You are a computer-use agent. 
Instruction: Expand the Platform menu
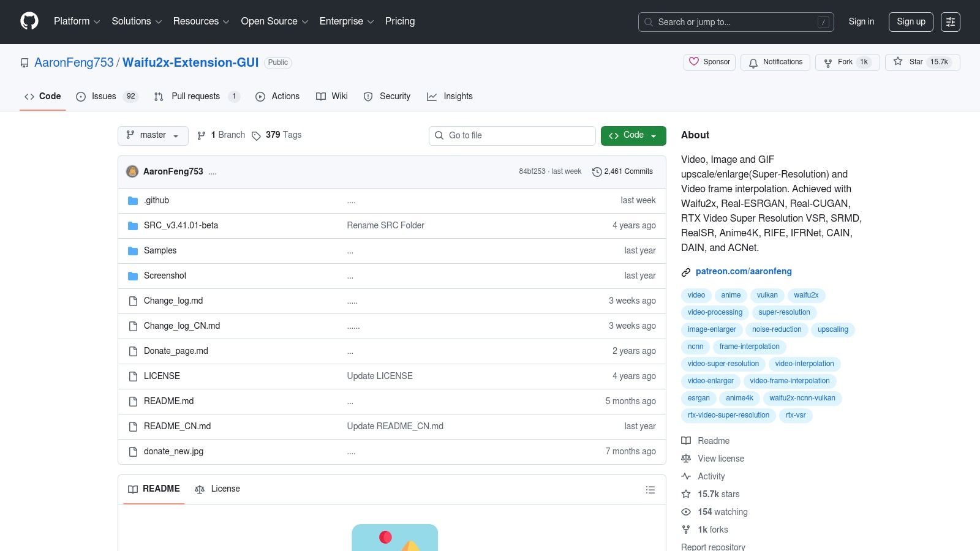(x=77, y=21)
